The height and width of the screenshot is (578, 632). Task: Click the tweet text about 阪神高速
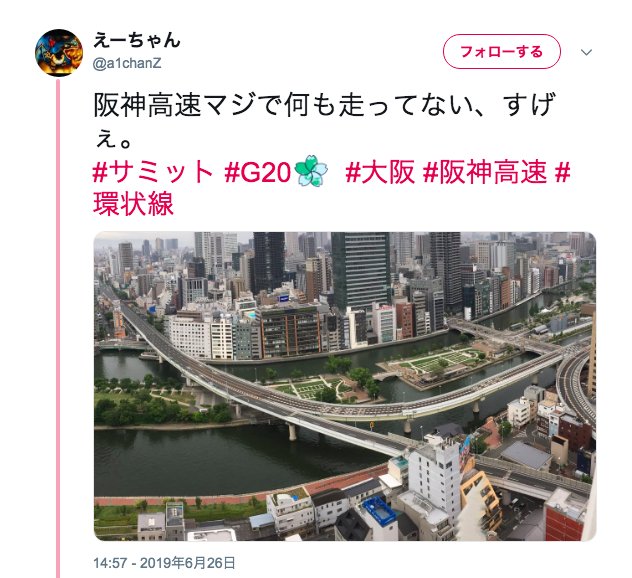pyautogui.click(x=324, y=120)
